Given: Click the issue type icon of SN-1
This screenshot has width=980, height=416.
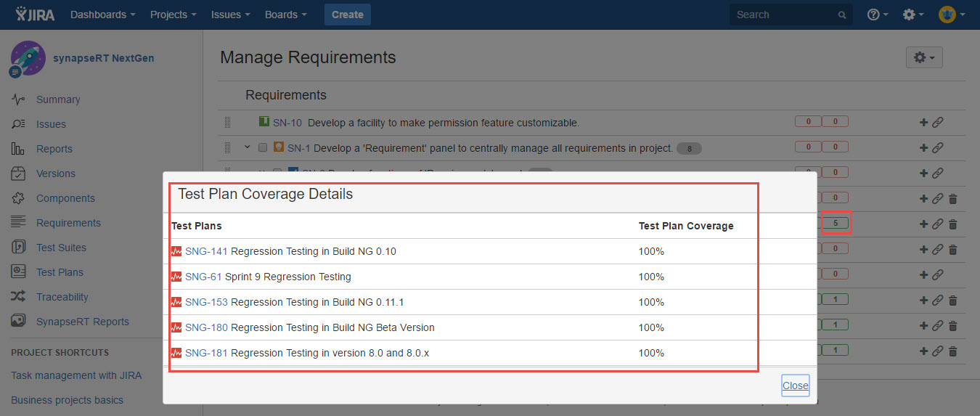Looking at the screenshot, I should coord(279,147).
